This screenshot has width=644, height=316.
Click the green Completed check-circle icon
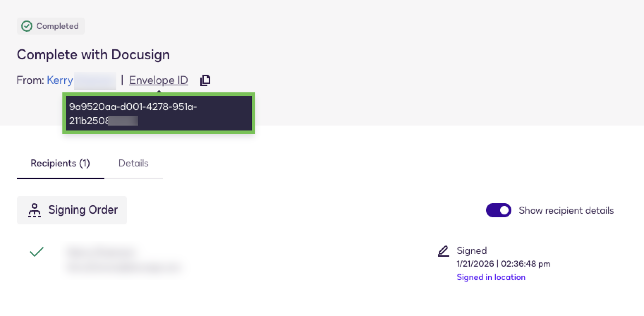27,26
